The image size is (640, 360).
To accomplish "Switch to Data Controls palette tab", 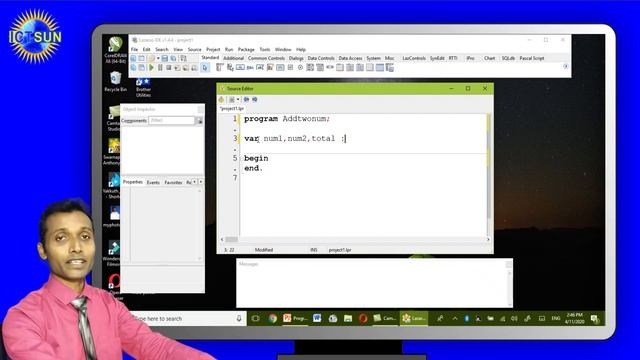I will click(321, 58).
